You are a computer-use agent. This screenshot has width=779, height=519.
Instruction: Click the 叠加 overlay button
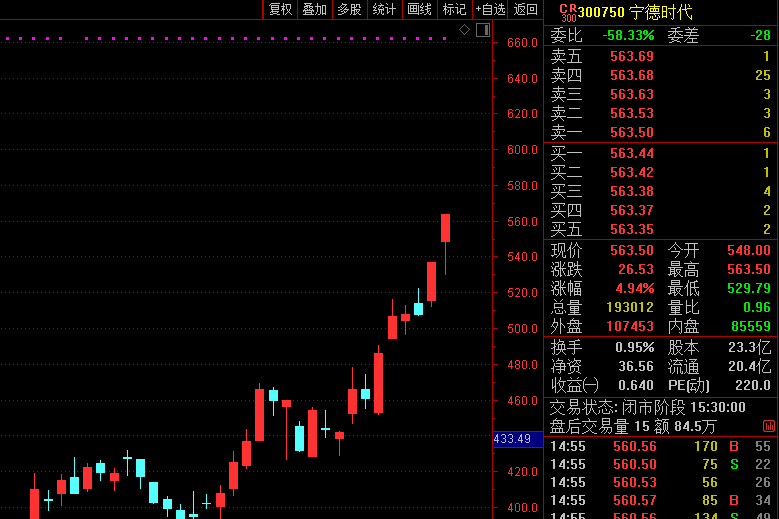[314, 10]
